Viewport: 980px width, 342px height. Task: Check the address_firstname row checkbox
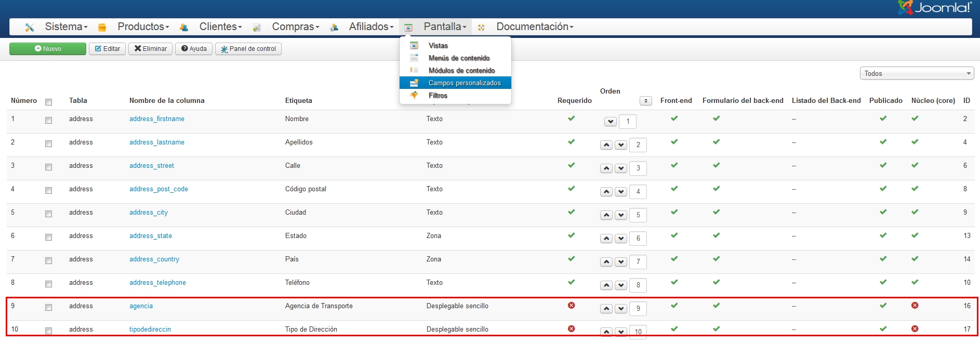pos(49,121)
